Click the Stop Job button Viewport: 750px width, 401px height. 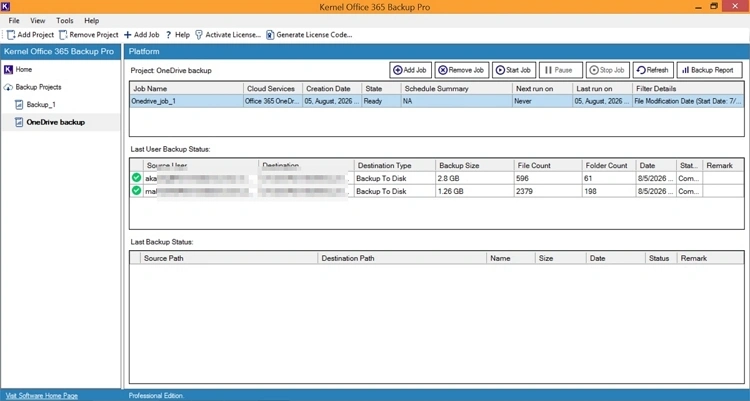pyautogui.click(x=607, y=70)
